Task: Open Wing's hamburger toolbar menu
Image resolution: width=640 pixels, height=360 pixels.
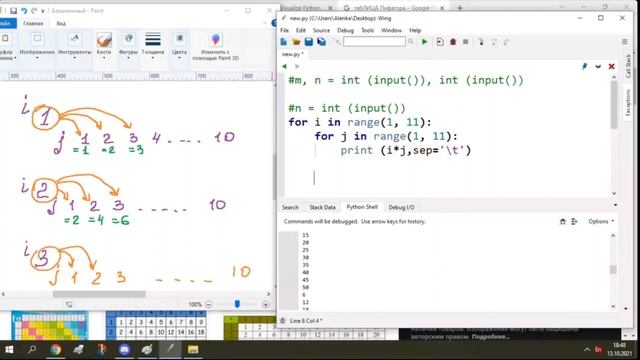Action: coord(624,42)
